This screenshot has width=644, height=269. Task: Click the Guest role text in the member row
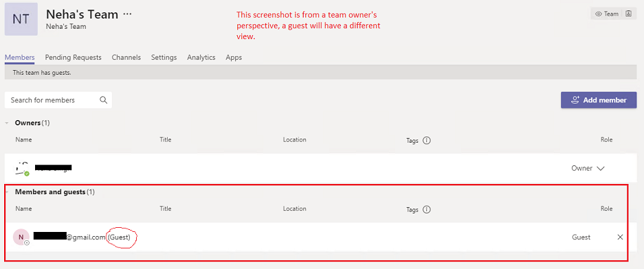point(581,237)
